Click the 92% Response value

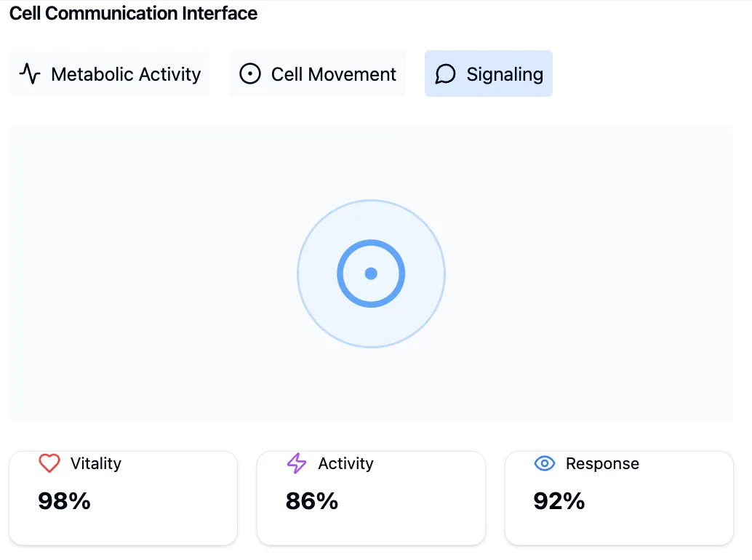coord(559,501)
